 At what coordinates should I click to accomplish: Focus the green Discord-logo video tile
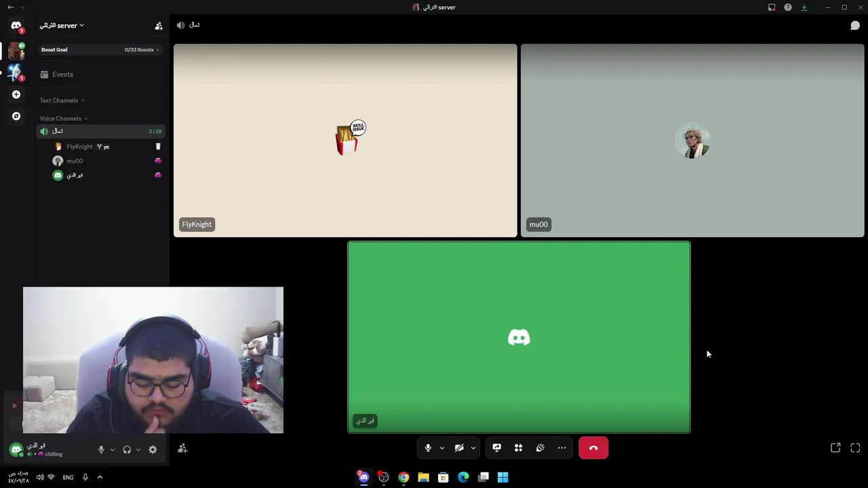pyautogui.click(x=519, y=337)
